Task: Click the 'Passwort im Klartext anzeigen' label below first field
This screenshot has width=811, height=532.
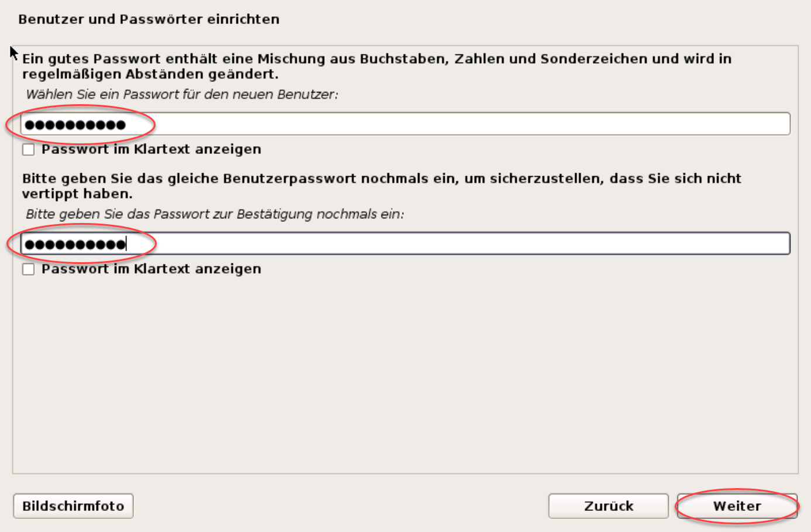Action: (151, 149)
